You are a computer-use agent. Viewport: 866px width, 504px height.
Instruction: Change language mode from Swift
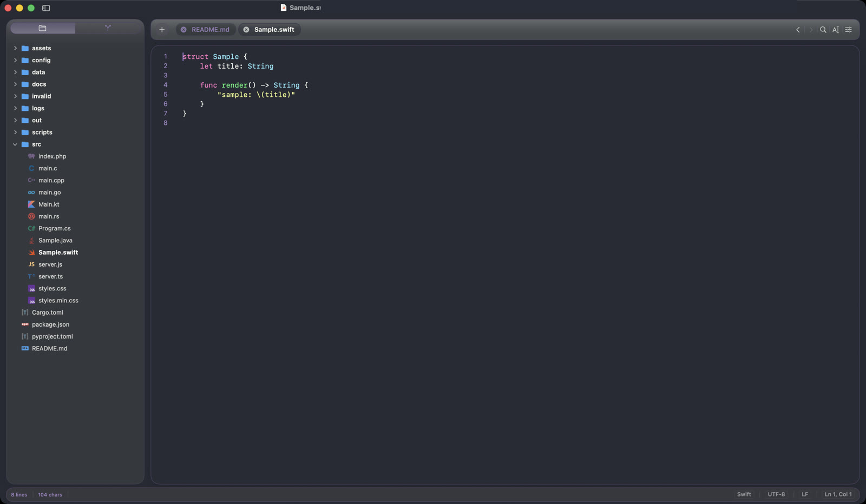click(744, 494)
